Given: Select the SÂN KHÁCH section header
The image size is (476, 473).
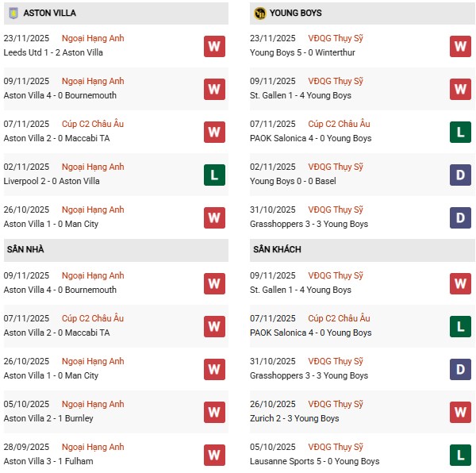Looking at the screenshot, I should pyautogui.click(x=278, y=250).
